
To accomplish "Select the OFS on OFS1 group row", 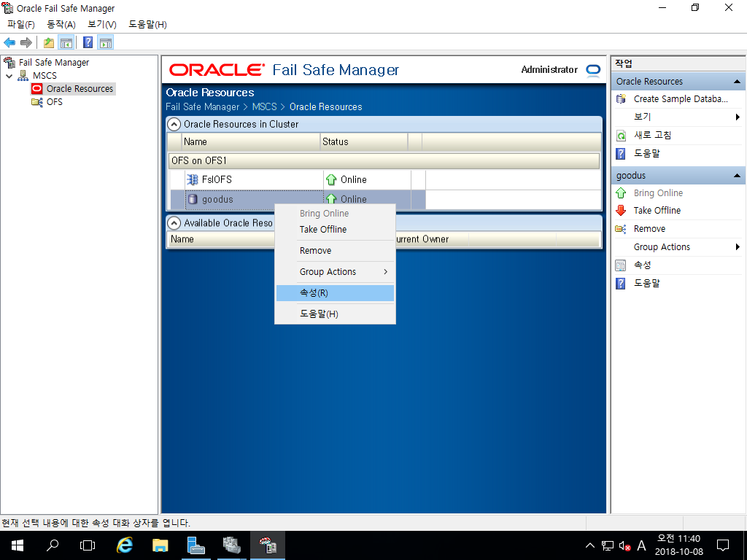I will (384, 161).
